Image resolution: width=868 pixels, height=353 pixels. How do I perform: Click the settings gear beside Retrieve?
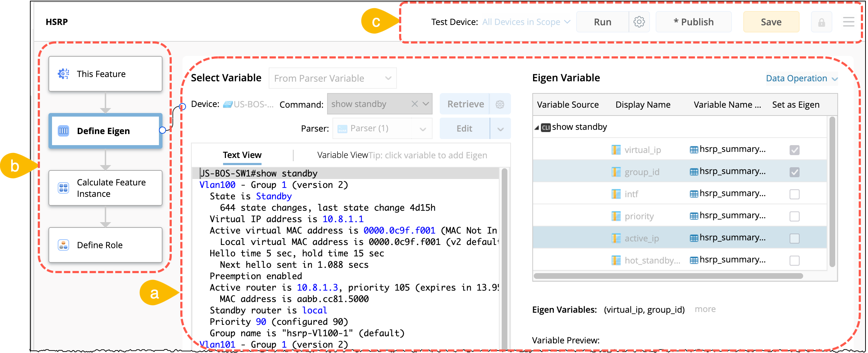point(500,104)
